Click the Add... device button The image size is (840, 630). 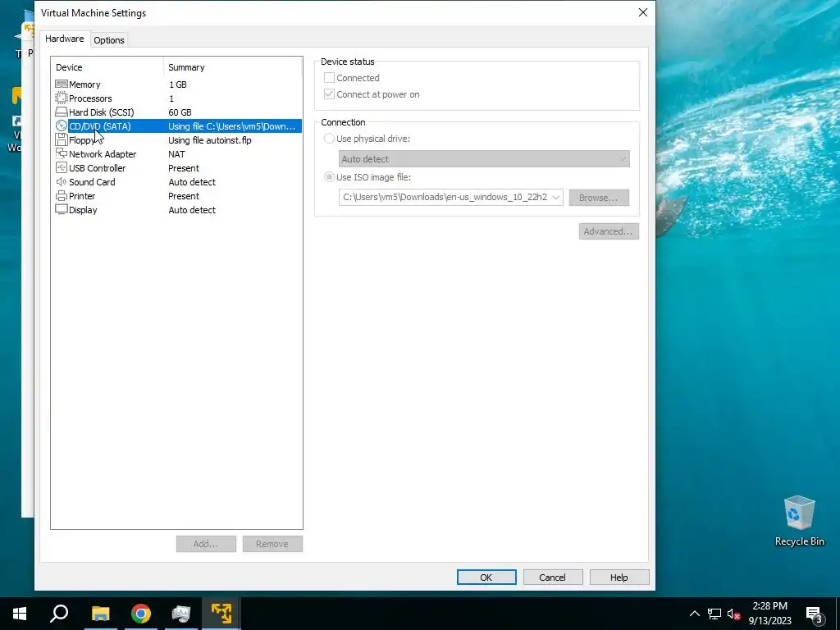pyautogui.click(x=206, y=544)
